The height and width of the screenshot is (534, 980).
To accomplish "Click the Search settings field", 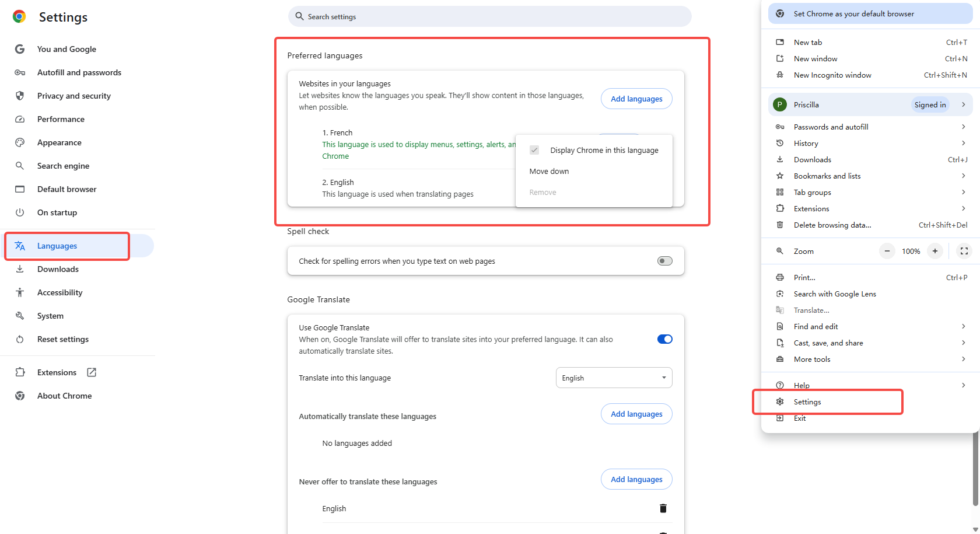I will click(x=490, y=16).
